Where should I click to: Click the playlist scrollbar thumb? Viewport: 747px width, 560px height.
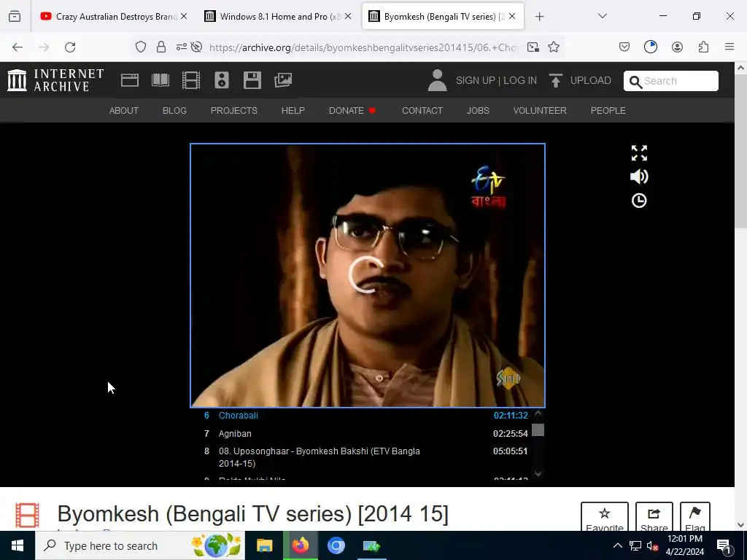point(538,430)
